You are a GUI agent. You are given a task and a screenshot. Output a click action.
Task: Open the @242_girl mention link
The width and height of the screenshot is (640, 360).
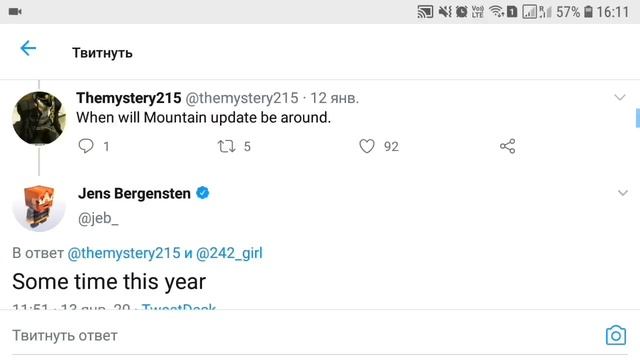point(229,253)
